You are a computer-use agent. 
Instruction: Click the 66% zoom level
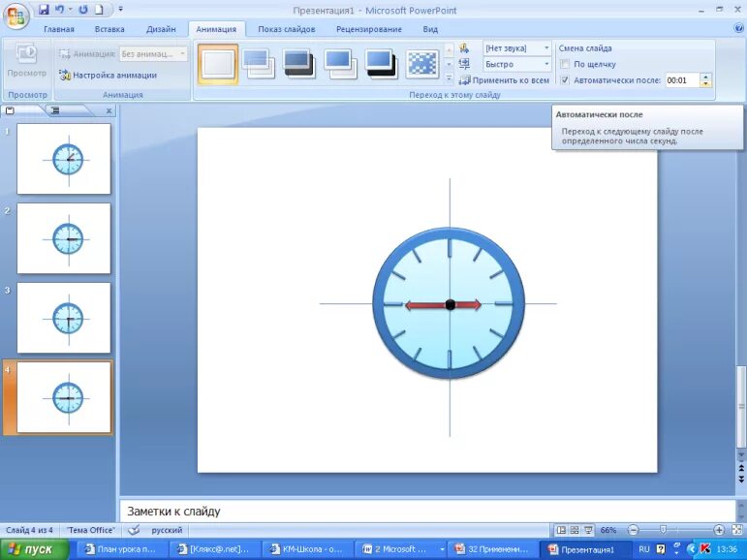pos(608,530)
